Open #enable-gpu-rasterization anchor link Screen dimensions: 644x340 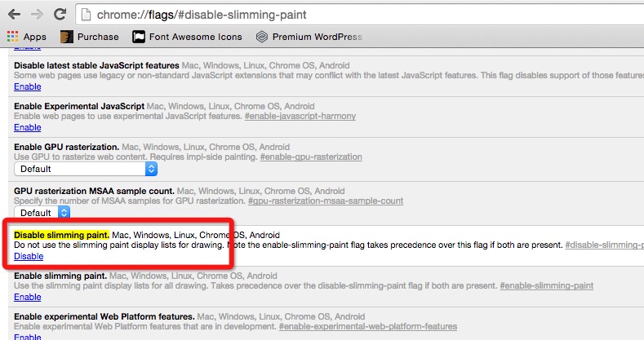pos(311,157)
